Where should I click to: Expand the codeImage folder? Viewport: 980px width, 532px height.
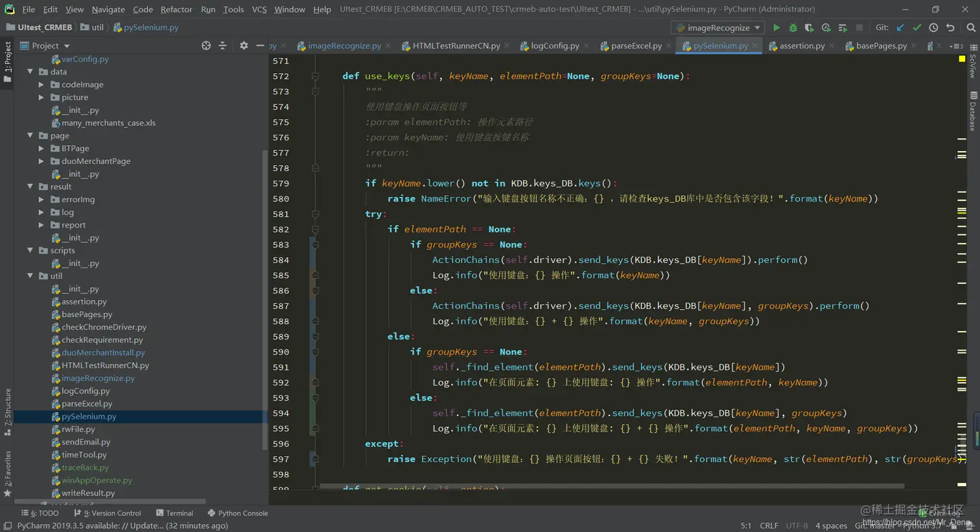(x=41, y=85)
